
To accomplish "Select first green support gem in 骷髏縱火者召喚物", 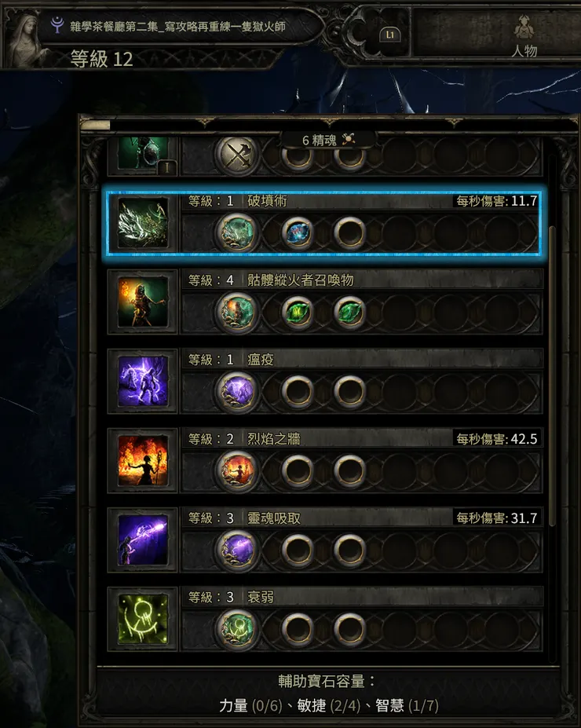I will pyautogui.click(x=298, y=312).
